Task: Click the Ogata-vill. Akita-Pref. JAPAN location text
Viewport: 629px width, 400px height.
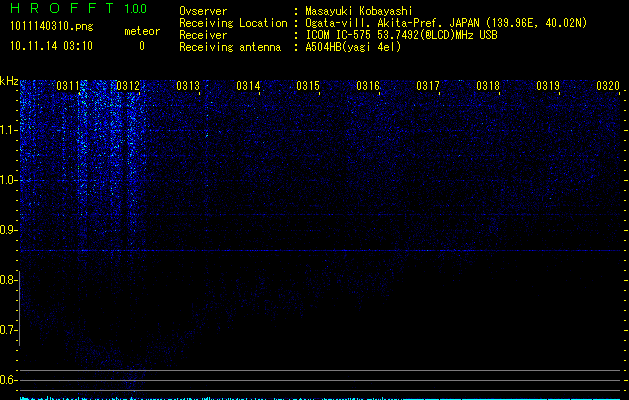Action: coord(446,23)
